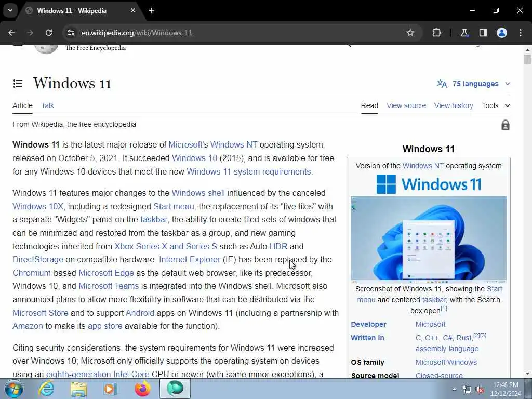Close the Windows 11 - Wikipedia tab
This screenshot has height=399, width=532.
[133, 10]
